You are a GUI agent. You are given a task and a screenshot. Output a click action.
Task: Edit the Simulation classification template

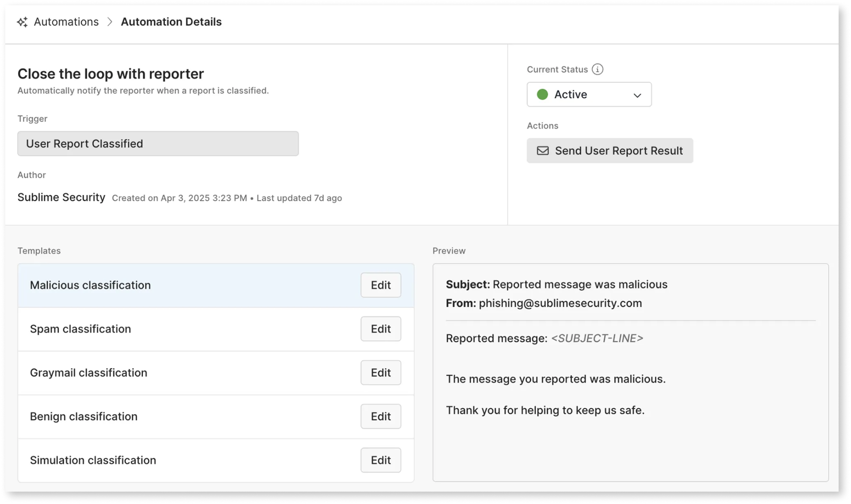(380, 460)
